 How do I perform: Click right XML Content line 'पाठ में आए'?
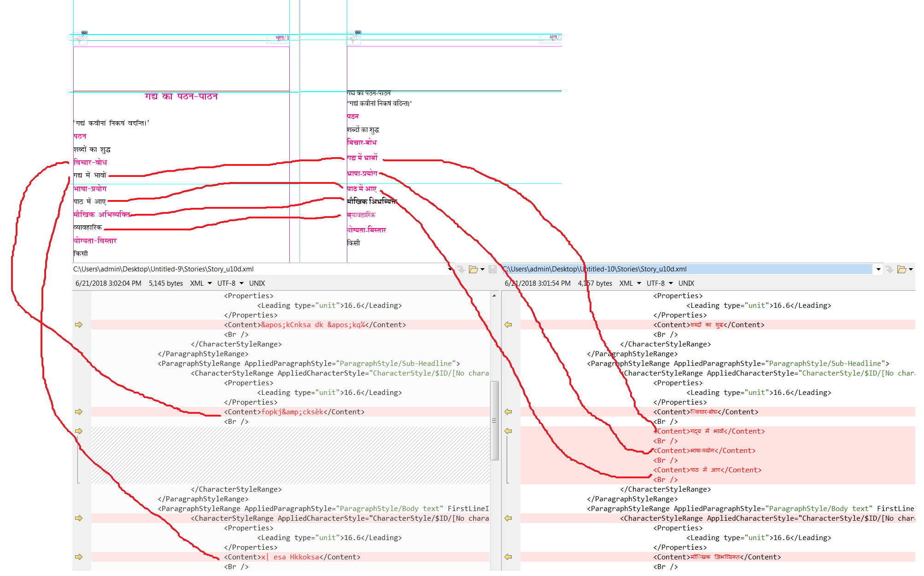(x=708, y=470)
